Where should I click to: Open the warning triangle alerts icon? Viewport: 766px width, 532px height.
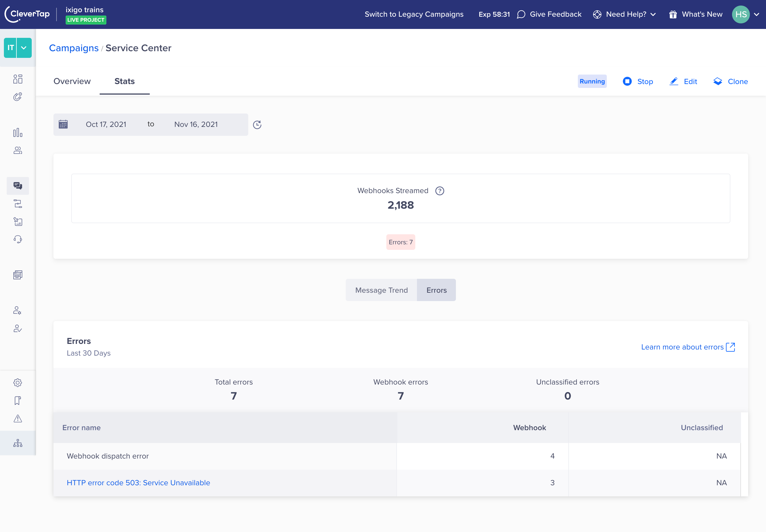click(18, 418)
